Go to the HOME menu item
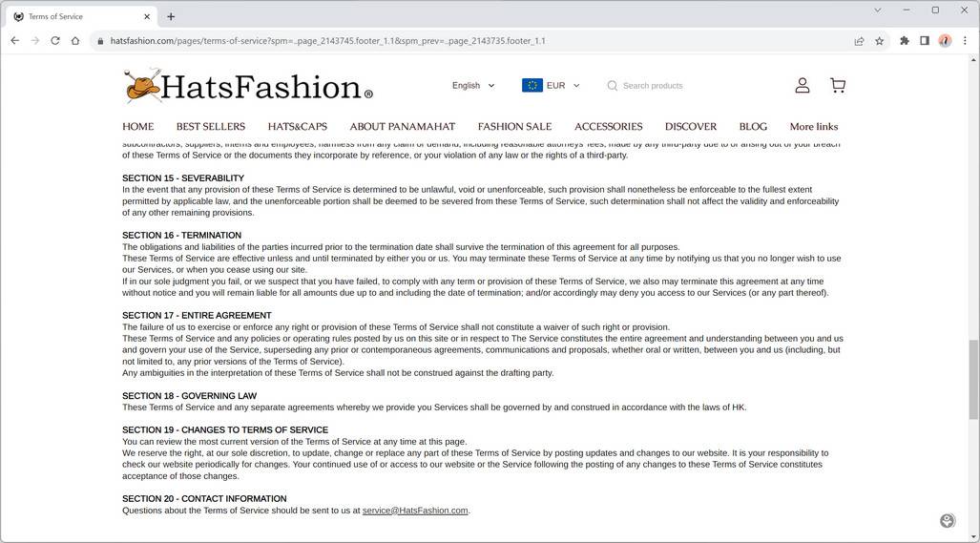This screenshot has height=543, width=980. pos(138,126)
